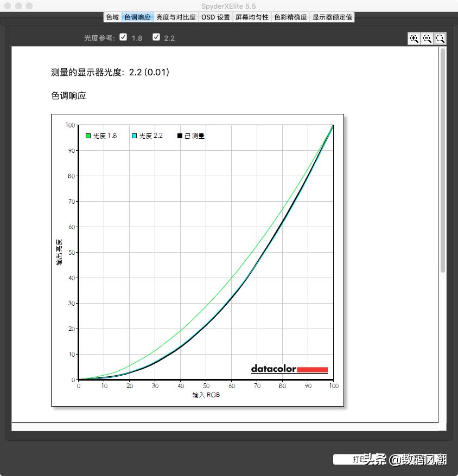This screenshot has height=476, width=458.
Task: Select the rightmost plain magnifier icon
Action: click(441, 38)
